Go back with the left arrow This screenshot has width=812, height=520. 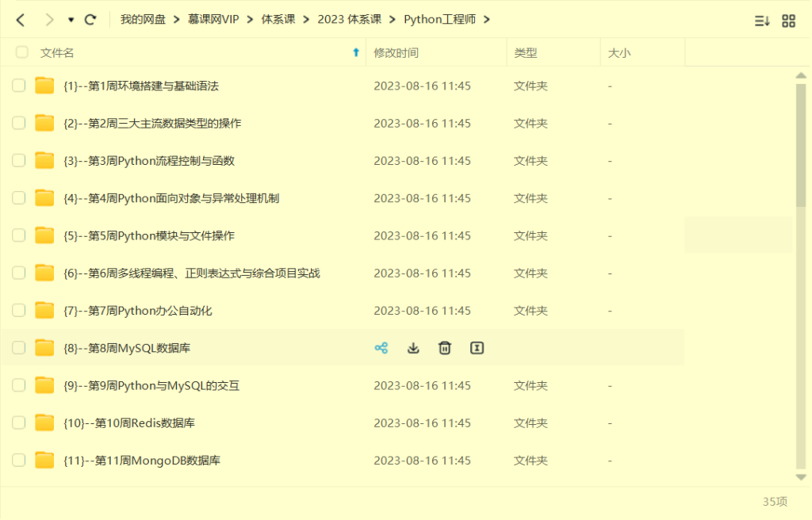point(21,20)
